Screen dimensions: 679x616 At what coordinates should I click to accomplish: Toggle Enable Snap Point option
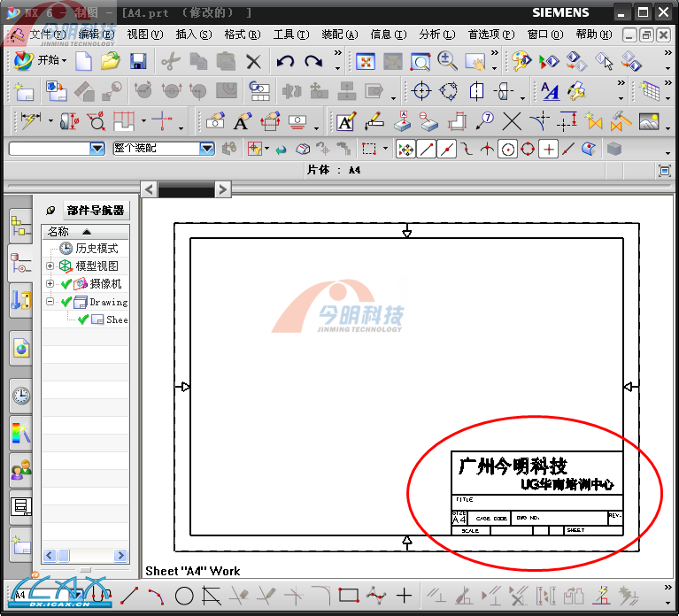tap(405, 150)
